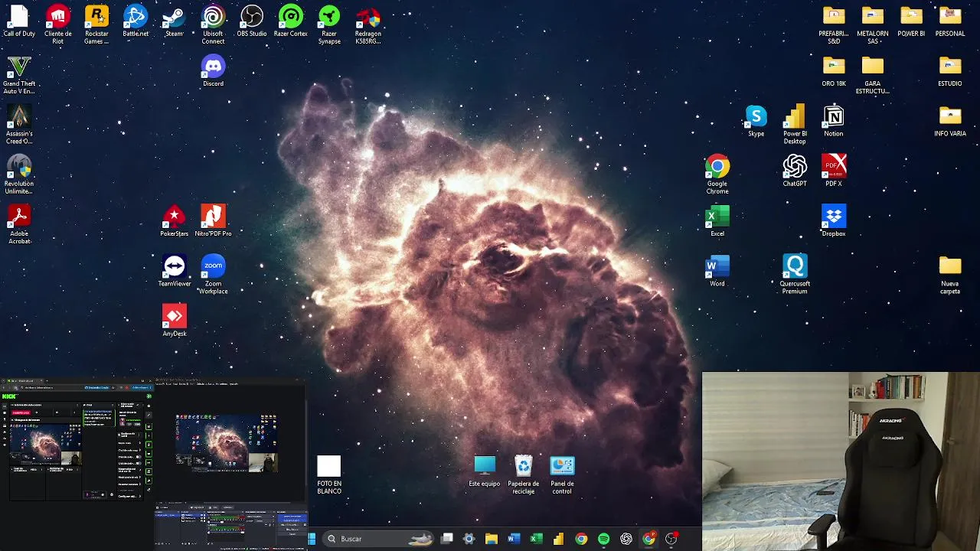Screen dimensions: 980x551
Task: Open the Call of Duty desktop shortcut
Action: 19,21
